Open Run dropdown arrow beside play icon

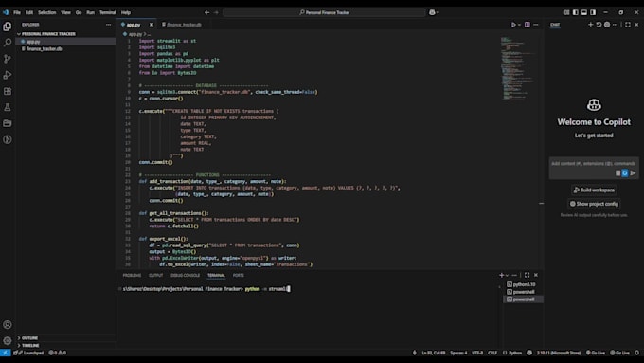pyautogui.click(x=520, y=25)
